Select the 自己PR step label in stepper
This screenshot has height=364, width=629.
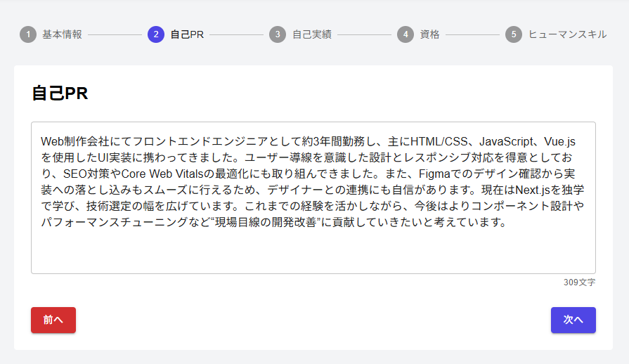point(187,34)
